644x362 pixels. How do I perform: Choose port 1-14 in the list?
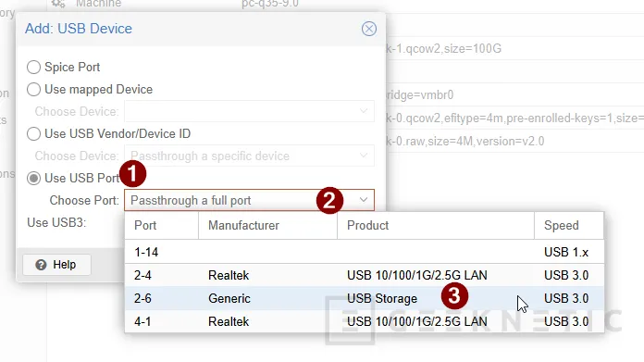point(365,252)
